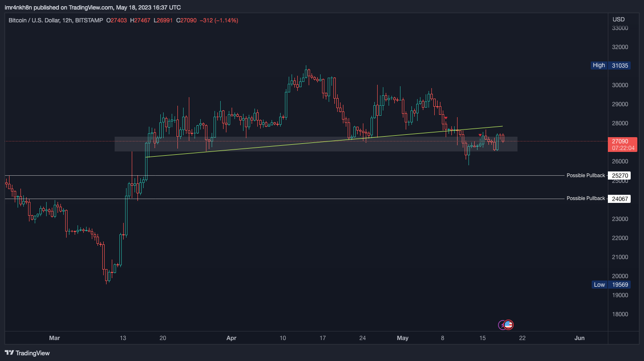Click the published by imr4nkh8n header text
Image resolution: width=644 pixels, height=361 pixels.
[x=93, y=8]
